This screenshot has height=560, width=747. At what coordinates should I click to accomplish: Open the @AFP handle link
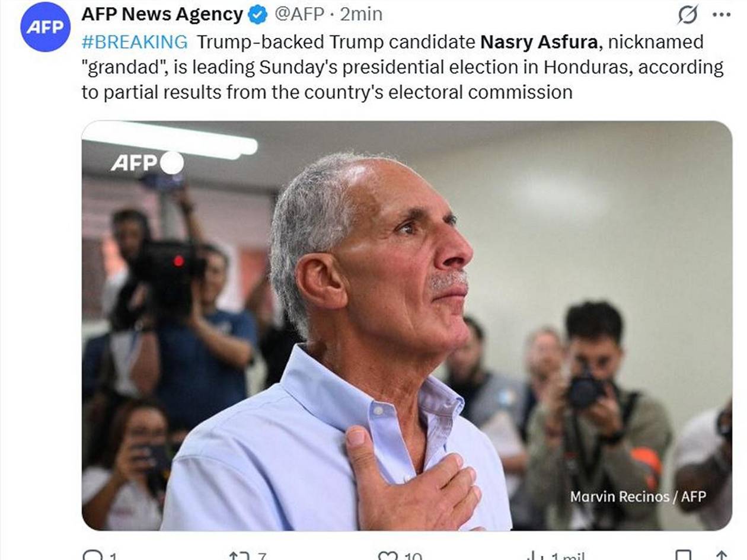click(299, 15)
